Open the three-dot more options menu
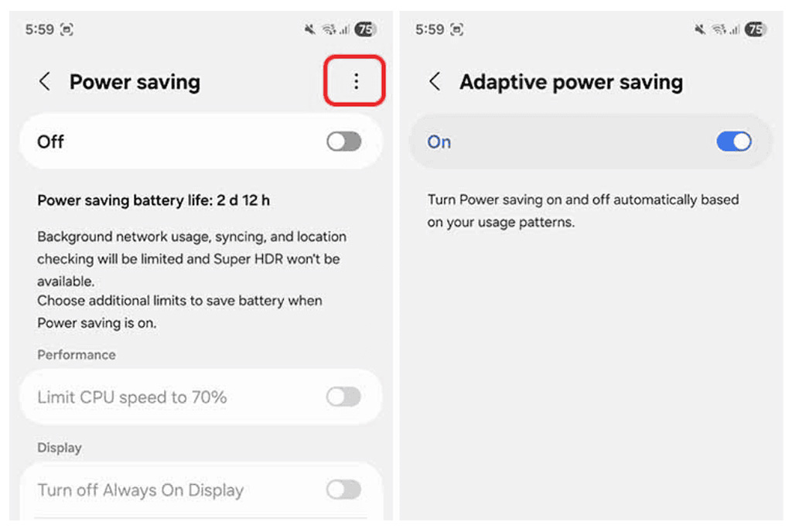Screen dimensions: 792x532 click(x=356, y=81)
